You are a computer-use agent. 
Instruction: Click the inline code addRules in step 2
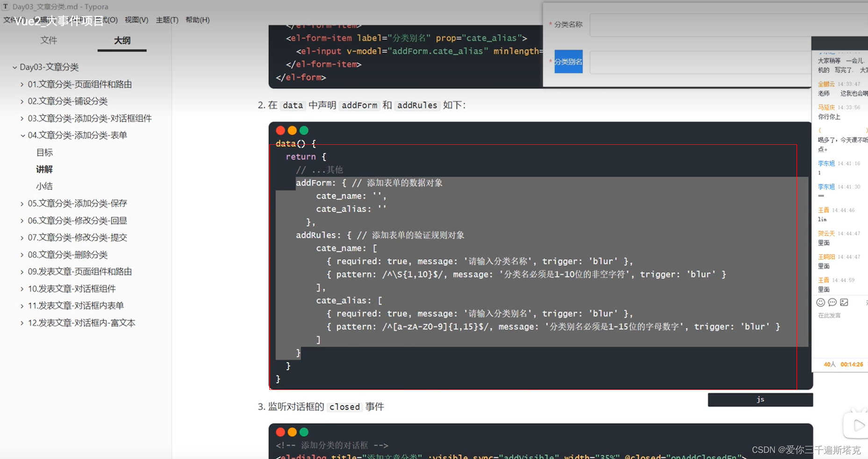[x=417, y=105]
